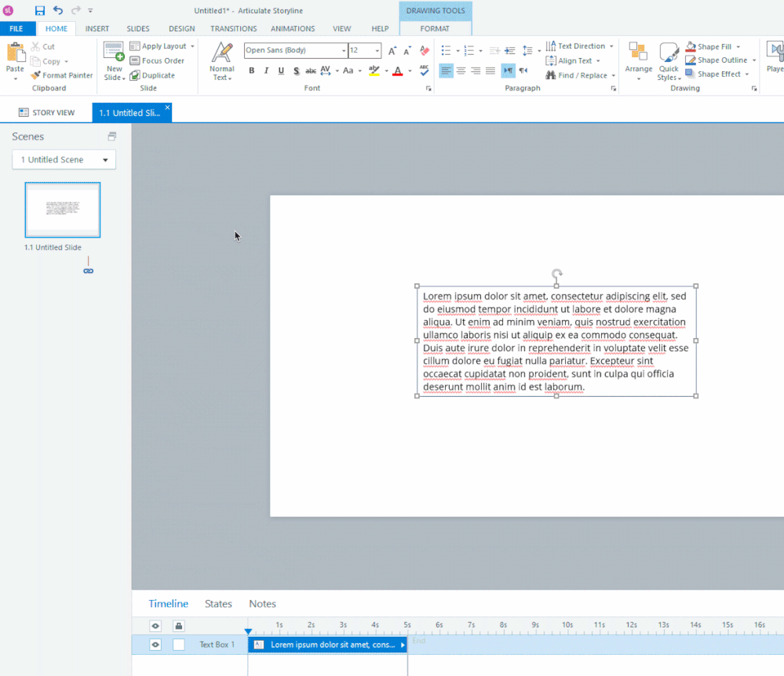The width and height of the screenshot is (784, 676).
Task: Open the font name dropdown
Action: click(x=344, y=50)
